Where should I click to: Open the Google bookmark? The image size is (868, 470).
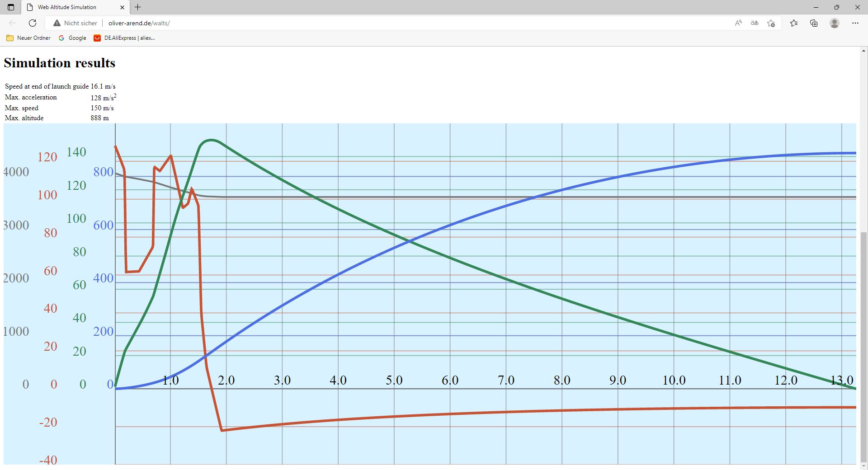(72, 38)
